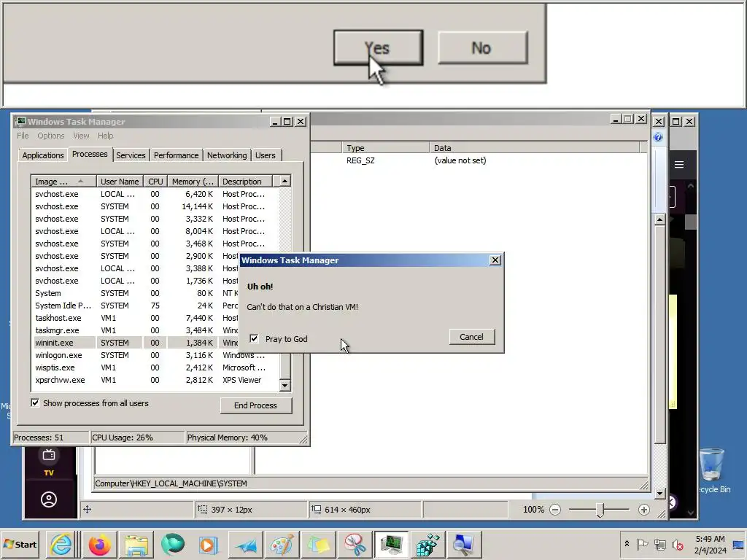Image resolution: width=747 pixels, height=560 pixels.
Task: Click Paint zoom out minus button
Action: (555, 510)
